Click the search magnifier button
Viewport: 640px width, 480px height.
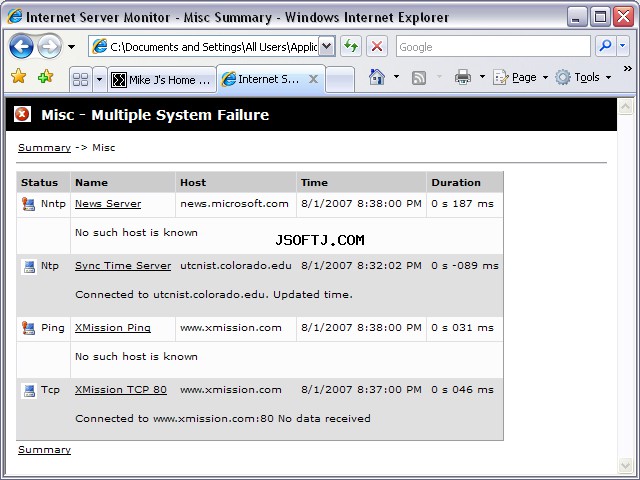click(606, 46)
